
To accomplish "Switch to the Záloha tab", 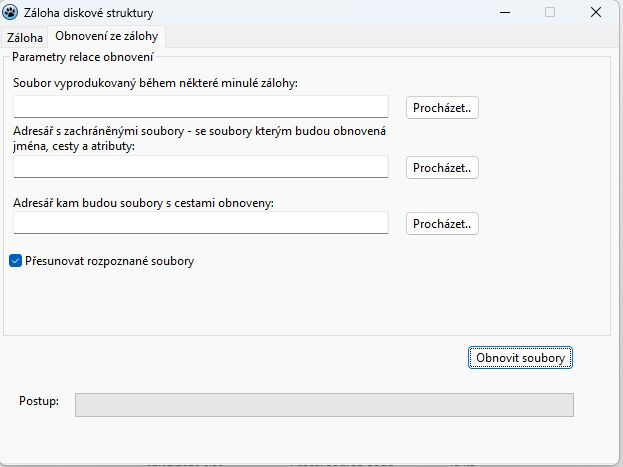I will click(x=25, y=37).
